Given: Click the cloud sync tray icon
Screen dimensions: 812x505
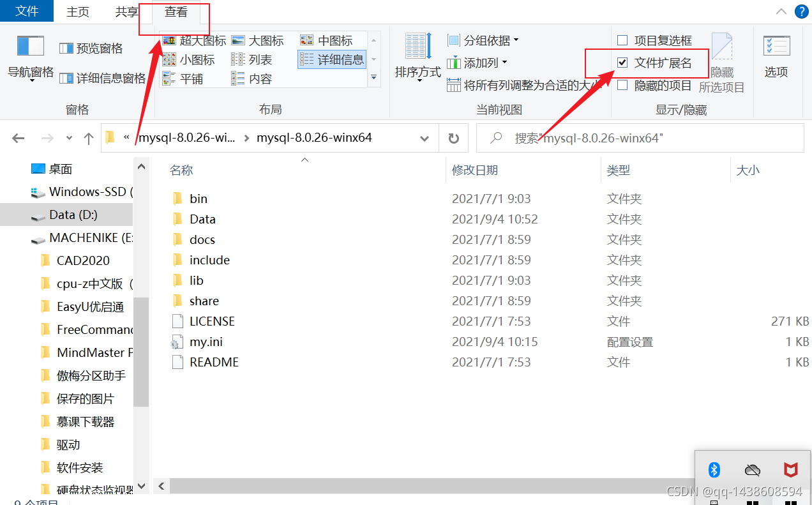Looking at the screenshot, I should (753, 470).
